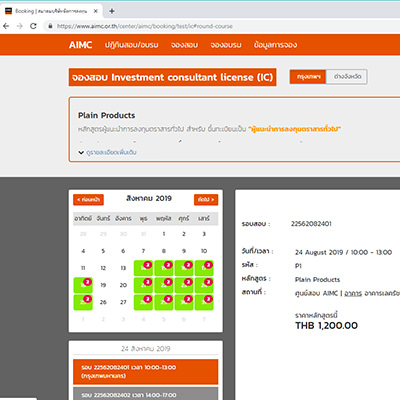This screenshot has height=400, width=400.
Task: Select August 14 on calendar
Action: tap(143, 268)
